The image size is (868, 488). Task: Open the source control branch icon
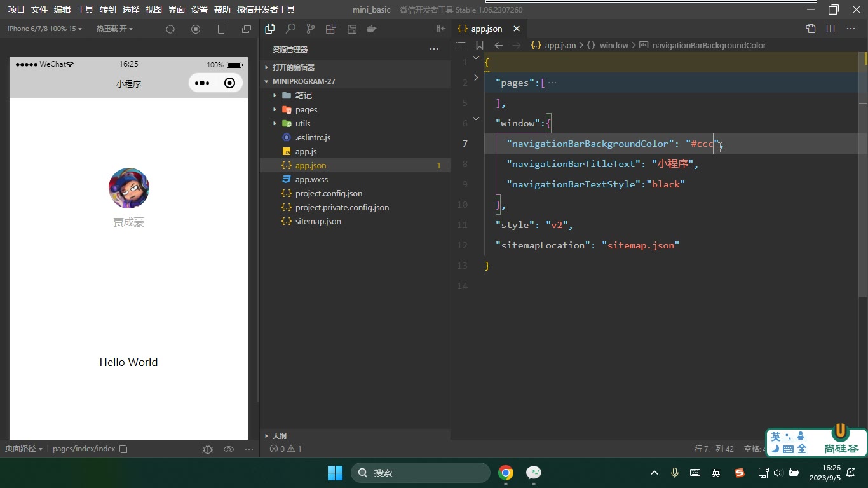tap(311, 29)
